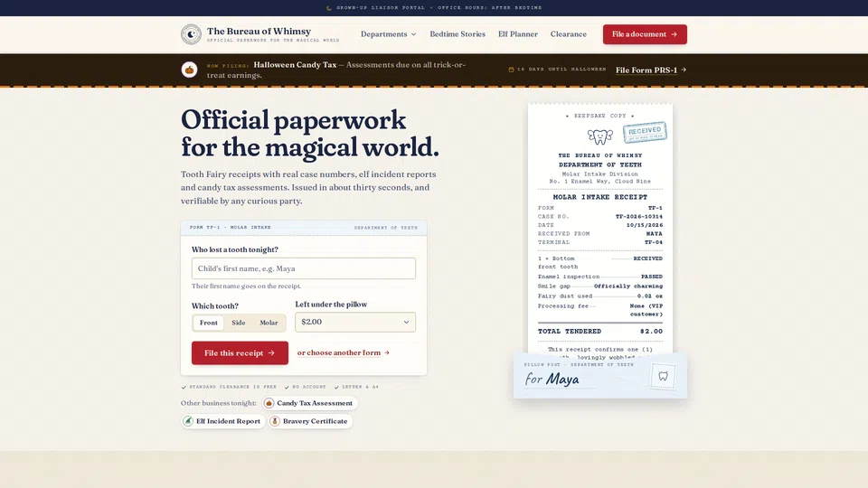The image size is (868, 488).
Task: Click or choose another form link
Action: click(344, 352)
